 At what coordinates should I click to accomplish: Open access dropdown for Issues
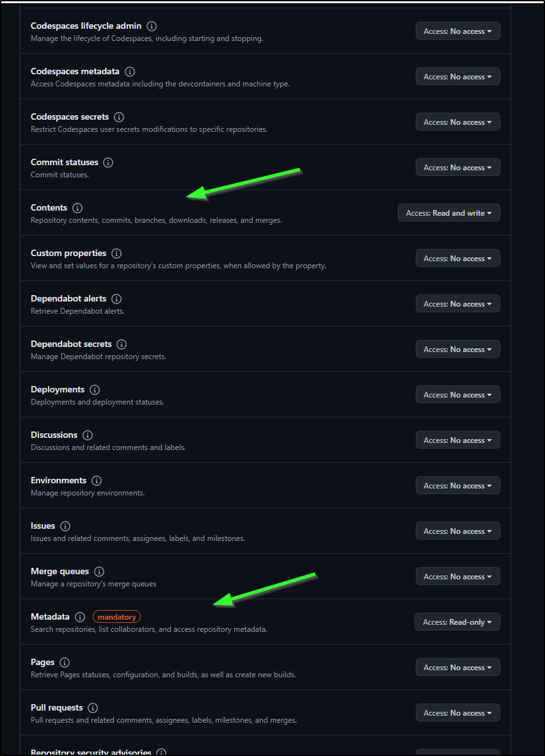click(x=458, y=531)
